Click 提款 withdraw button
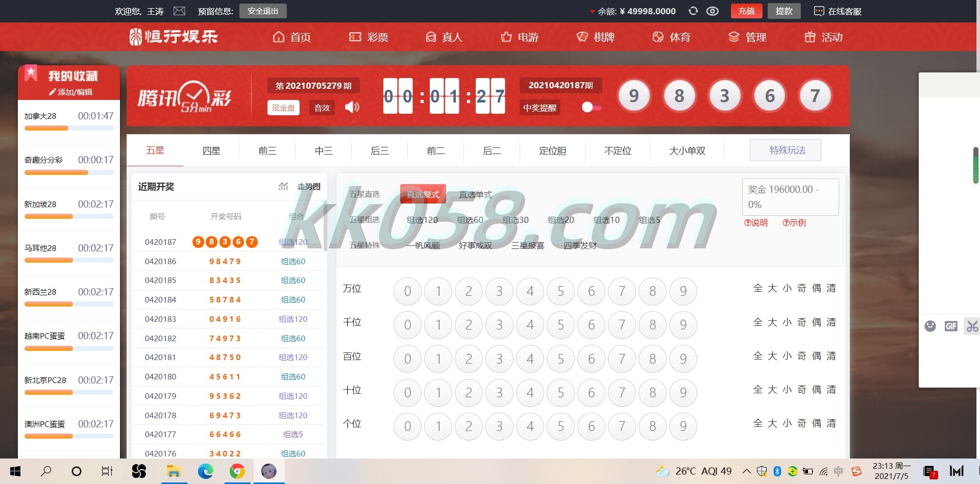This screenshot has width=980, height=484. pyautogui.click(x=784, y=11)
